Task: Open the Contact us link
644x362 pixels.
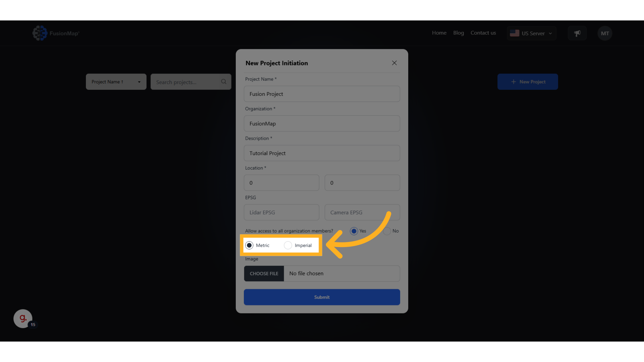Action: [483, 33]
